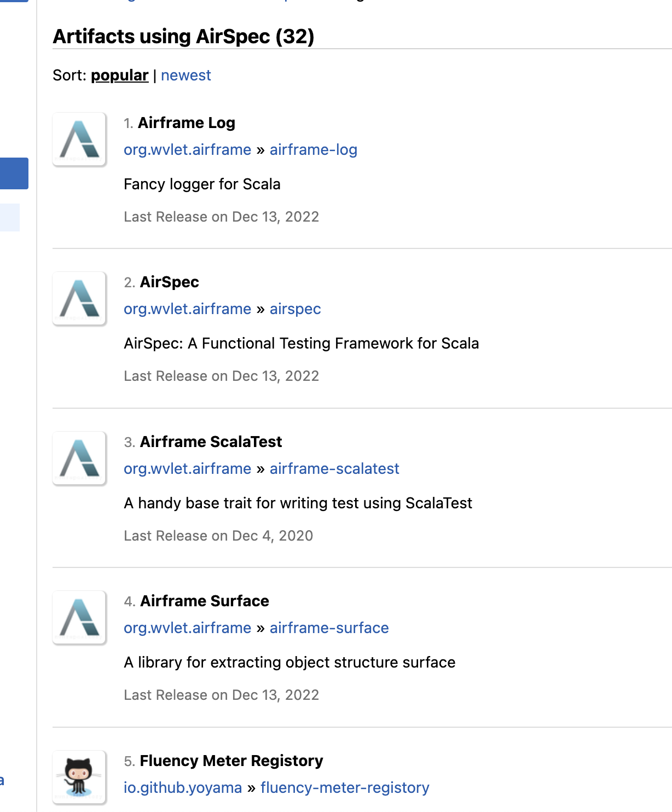Sort artifacts by popular
This screenshot has height=812, width=672.
click(119, 75)
